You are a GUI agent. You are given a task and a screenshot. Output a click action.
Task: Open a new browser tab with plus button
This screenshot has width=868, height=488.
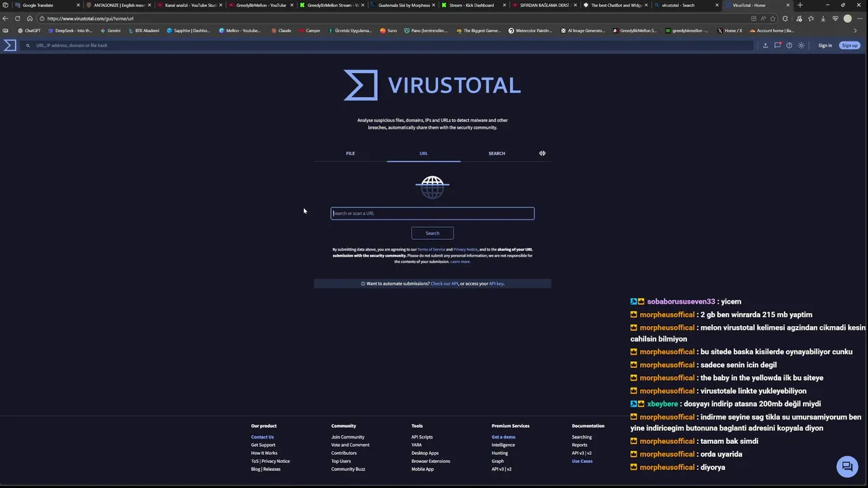800,5
